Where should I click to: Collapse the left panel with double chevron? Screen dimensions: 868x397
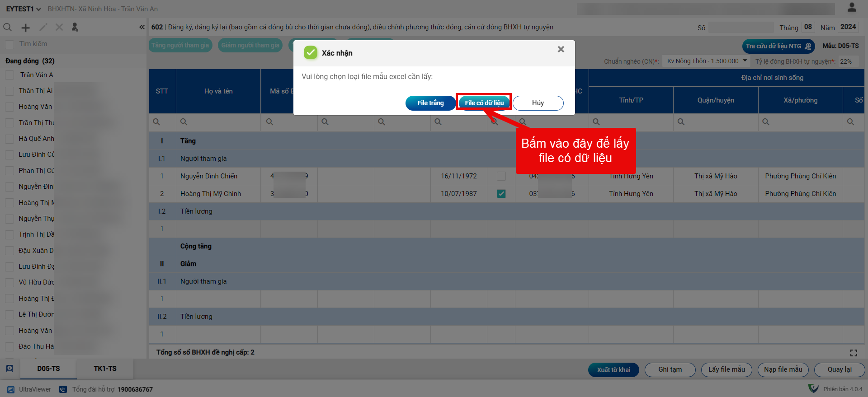click(x=142, y=28)
